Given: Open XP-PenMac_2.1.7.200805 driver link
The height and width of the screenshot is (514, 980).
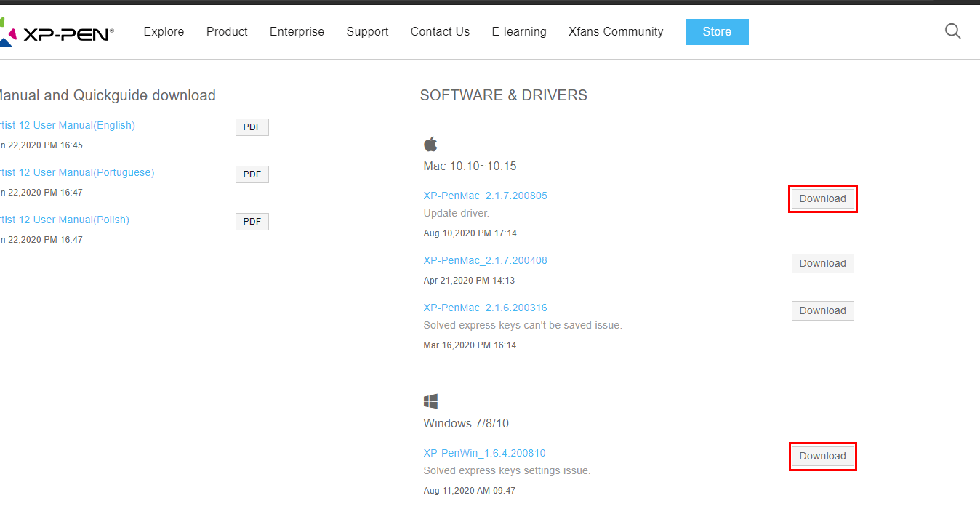Looking at the screenshot, I should pyautogui.click(x=485, y=196).
